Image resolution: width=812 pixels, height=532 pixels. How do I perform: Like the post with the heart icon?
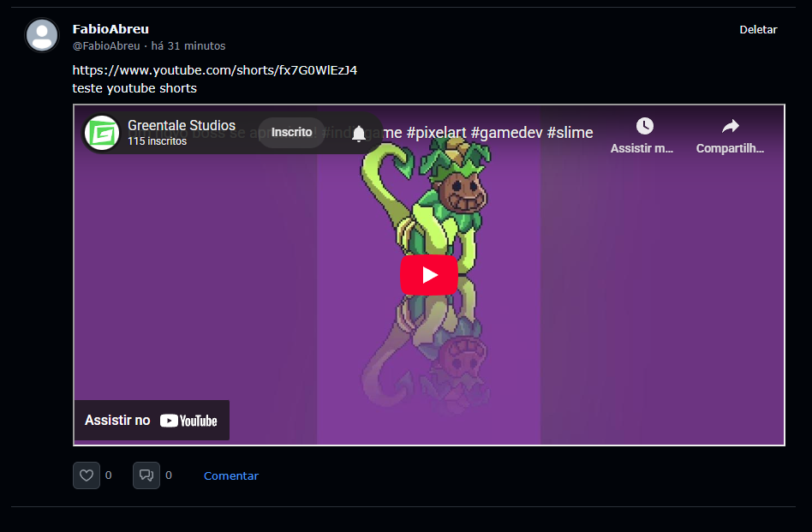[87, 475]
